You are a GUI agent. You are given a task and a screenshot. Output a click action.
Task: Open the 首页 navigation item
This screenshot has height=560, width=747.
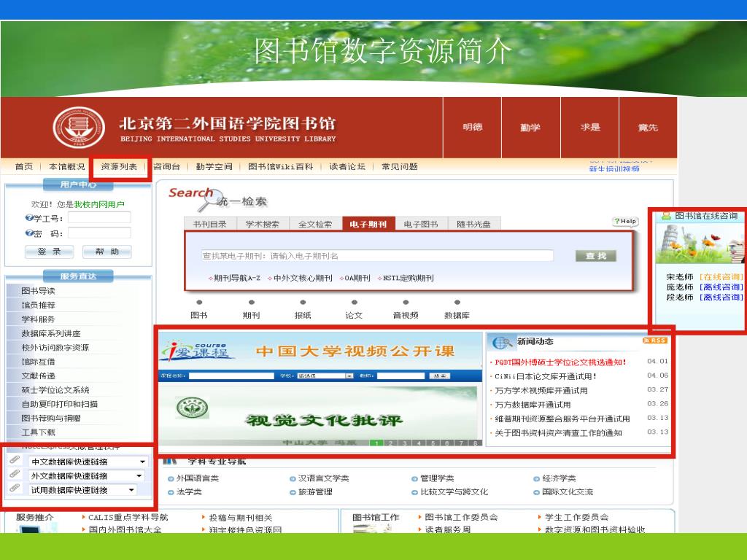pos(24,167)
